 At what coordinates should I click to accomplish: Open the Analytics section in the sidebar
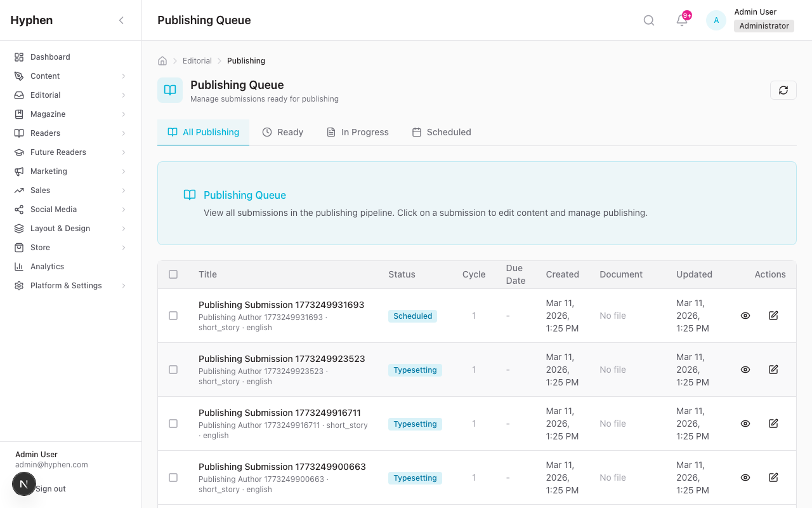click(x=47, y=266)
